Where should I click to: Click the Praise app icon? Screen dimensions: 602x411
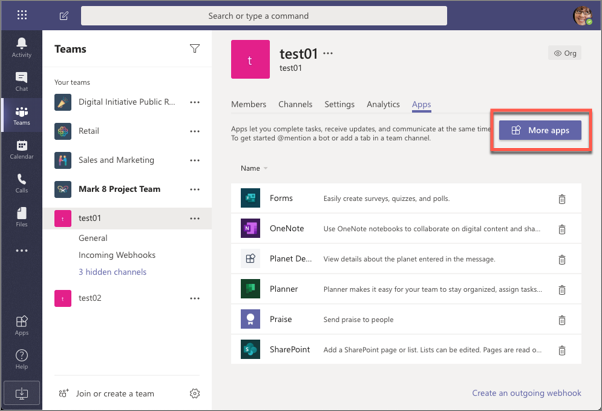pos(250,319)
